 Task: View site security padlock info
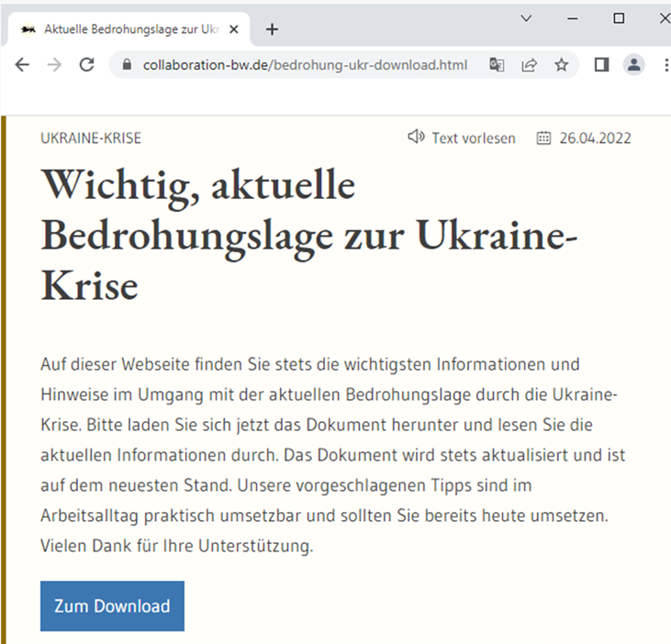(127, 64)
